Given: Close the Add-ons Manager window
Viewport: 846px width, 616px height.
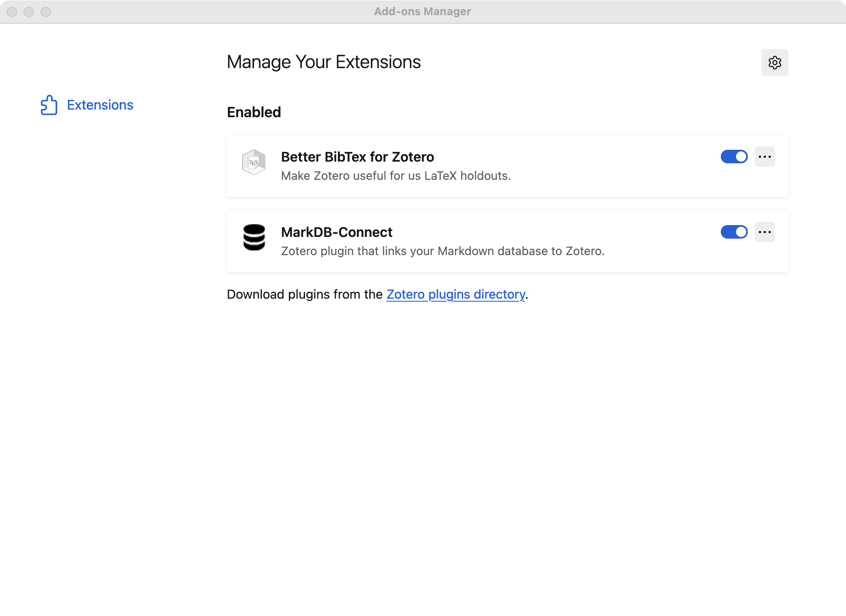Looking at the screenshot, I should click(x=12, y=12).
